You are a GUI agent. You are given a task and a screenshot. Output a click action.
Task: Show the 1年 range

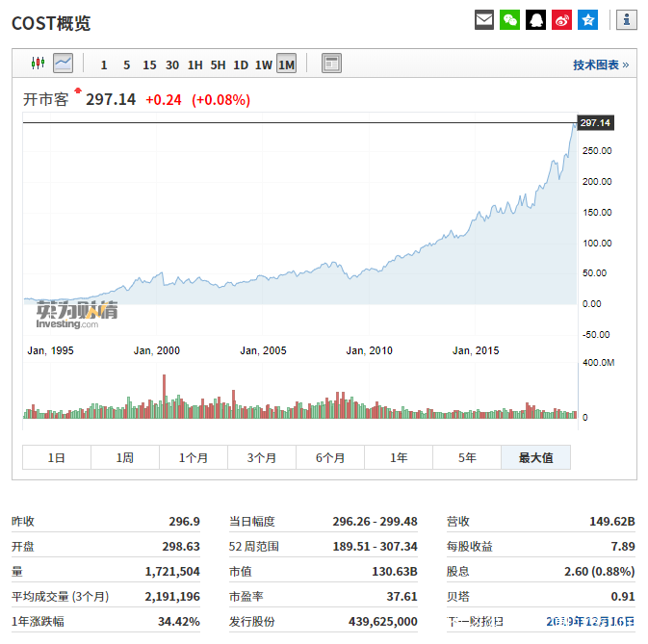pos(399,457)
